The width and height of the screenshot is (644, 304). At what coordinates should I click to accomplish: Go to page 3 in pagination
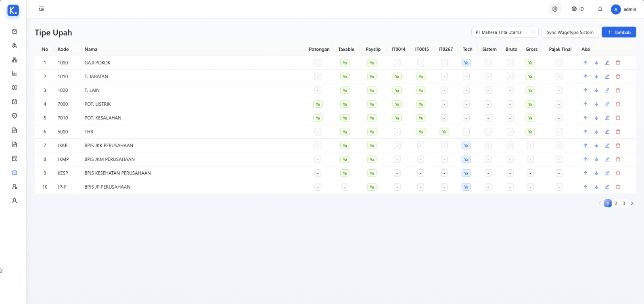pos(624,204)
